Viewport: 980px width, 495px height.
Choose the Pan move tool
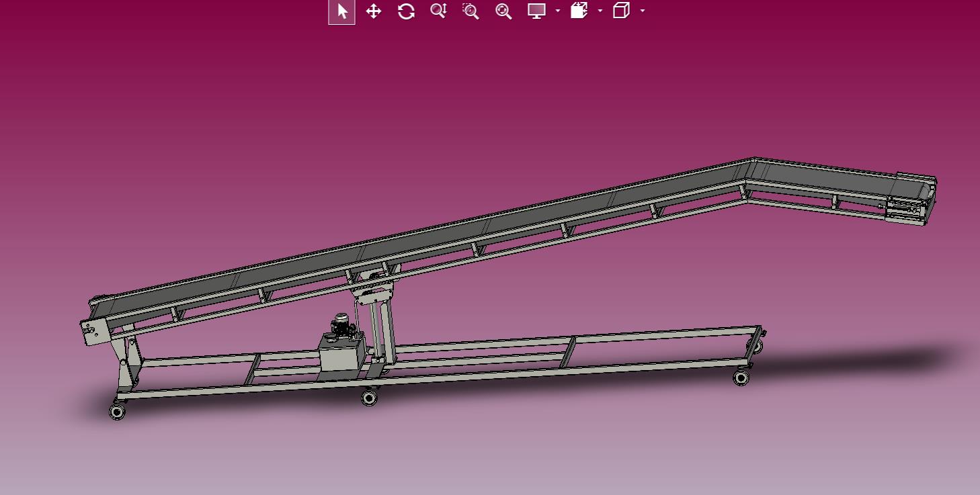[x=374, y=11]
